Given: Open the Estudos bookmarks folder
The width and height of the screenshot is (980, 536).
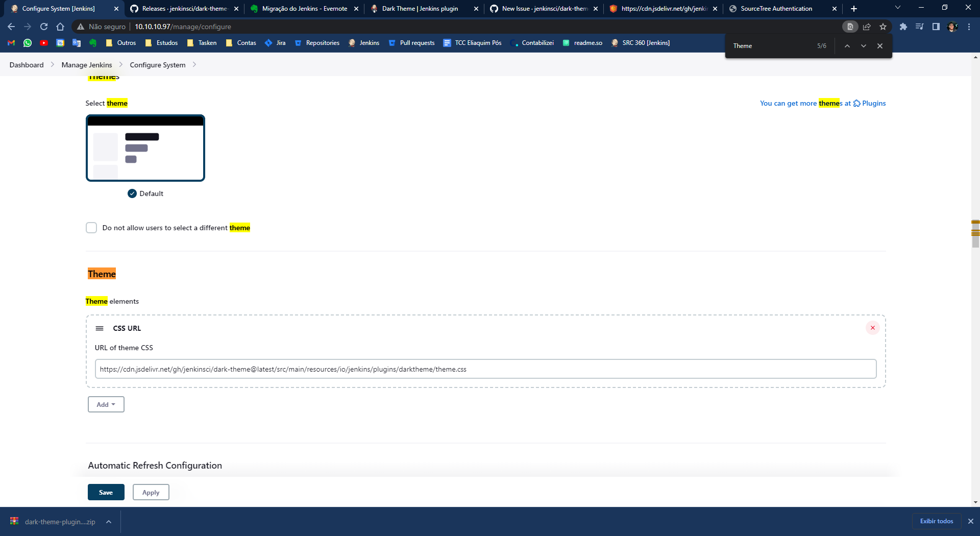Looking at the screenshot, I should [x=161, y=43].
